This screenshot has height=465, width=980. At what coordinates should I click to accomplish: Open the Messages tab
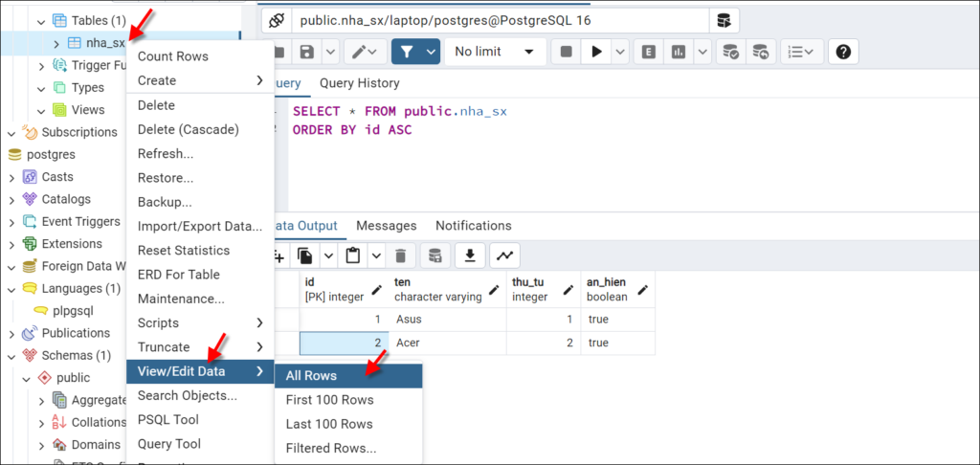387,226
